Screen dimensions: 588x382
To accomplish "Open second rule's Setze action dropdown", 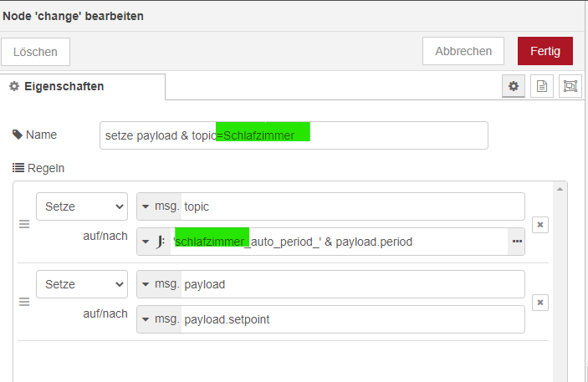I will 82,284.
